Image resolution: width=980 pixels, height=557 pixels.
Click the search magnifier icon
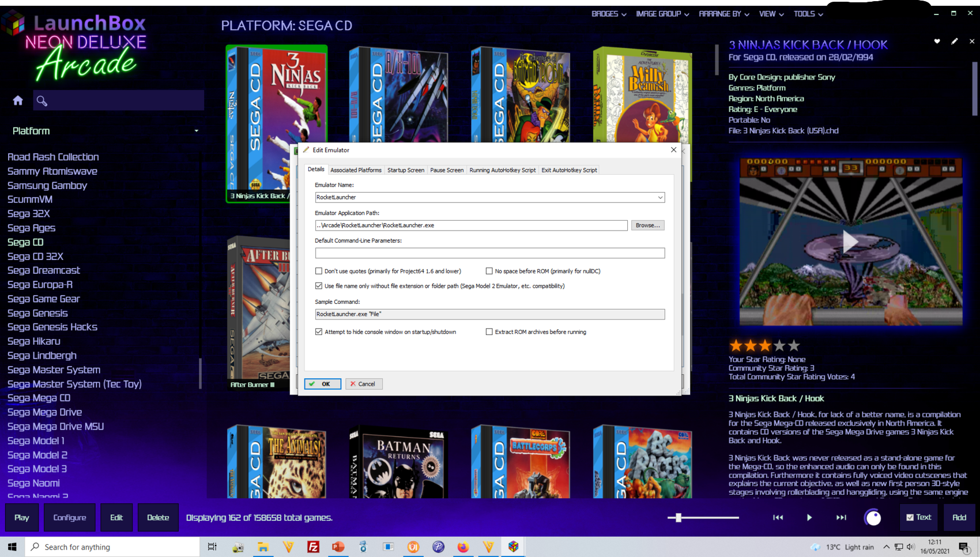pyautogui.click(x=42, y=101)
